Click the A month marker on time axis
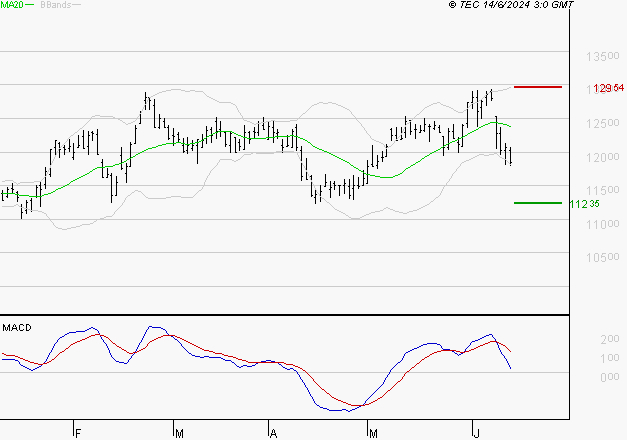The height and width of the screenshot is (440, 627). [273, 434]
